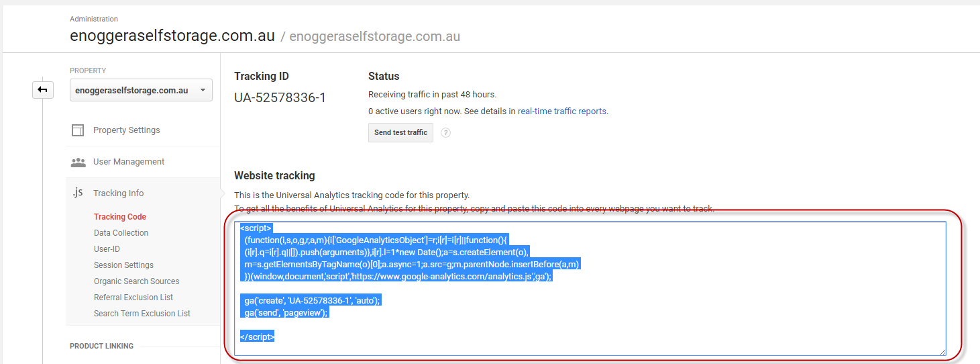Click the Status heading
Screen dimensions: 980x364
[x=384, y=77]
